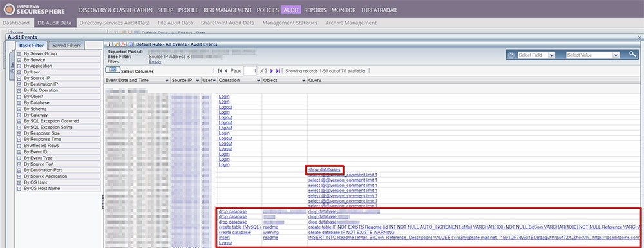Viewport: 644px width, 248px height.
Task: Go to the previous page arrow
Action: [226, 71]
